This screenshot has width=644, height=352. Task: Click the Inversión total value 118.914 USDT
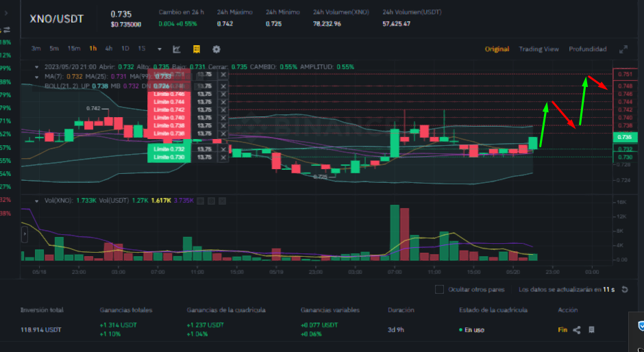click(x=40, y=330)
